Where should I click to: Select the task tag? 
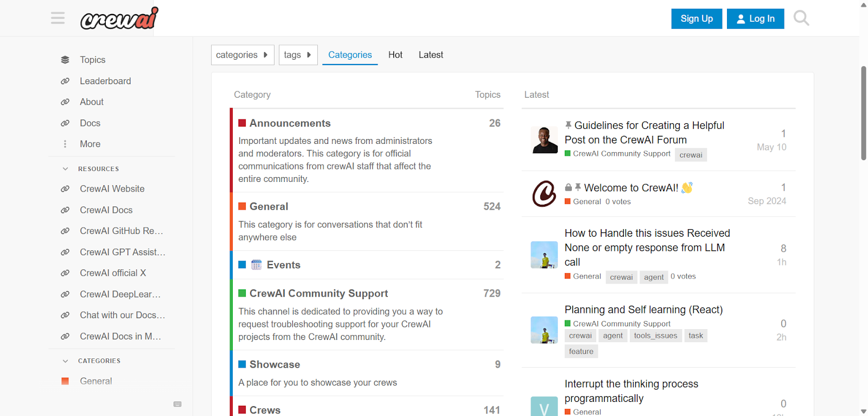pyautogui.click(x=695, y=336)
